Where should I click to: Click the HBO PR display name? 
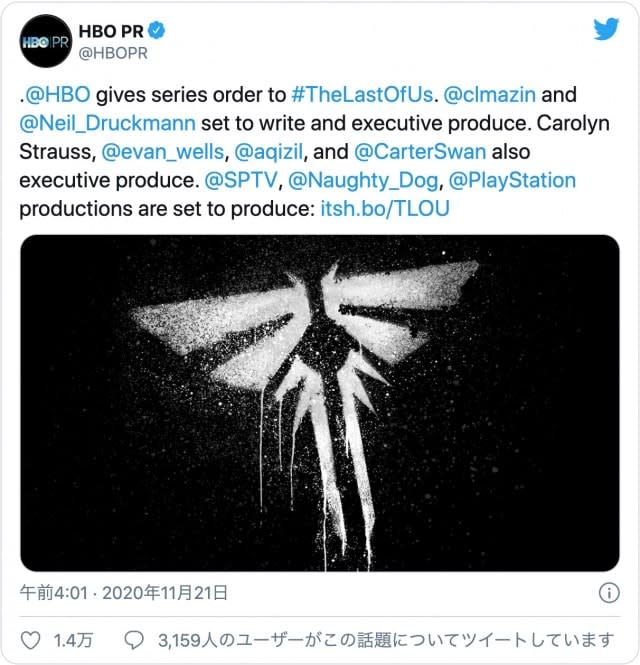pyautogui.click(x=111, y=31)
